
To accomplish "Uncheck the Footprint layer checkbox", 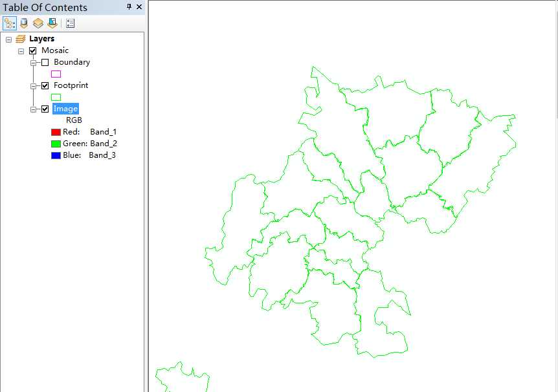I will pos(45,86).
